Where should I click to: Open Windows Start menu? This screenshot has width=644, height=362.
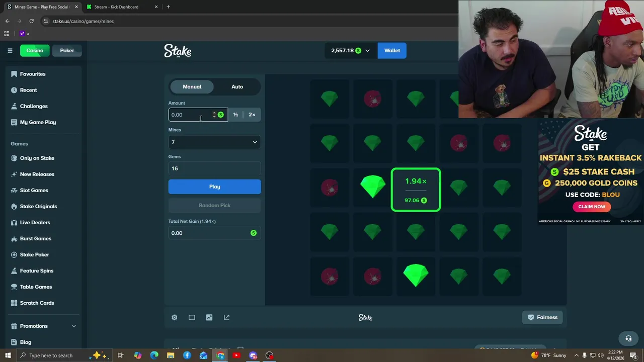[7, 355]
